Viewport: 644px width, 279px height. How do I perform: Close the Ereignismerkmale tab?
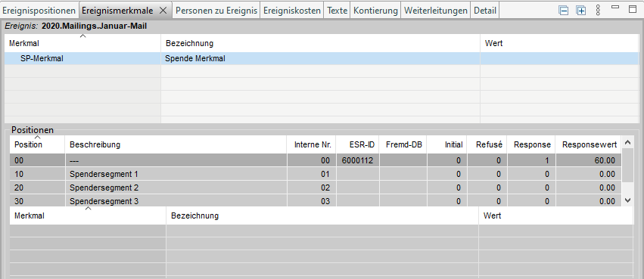tap(163, 11)
